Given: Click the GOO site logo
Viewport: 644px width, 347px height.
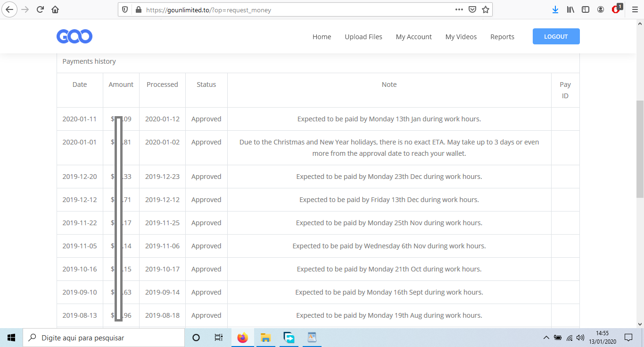Looking at the screenshot, I should click(74, 36).
